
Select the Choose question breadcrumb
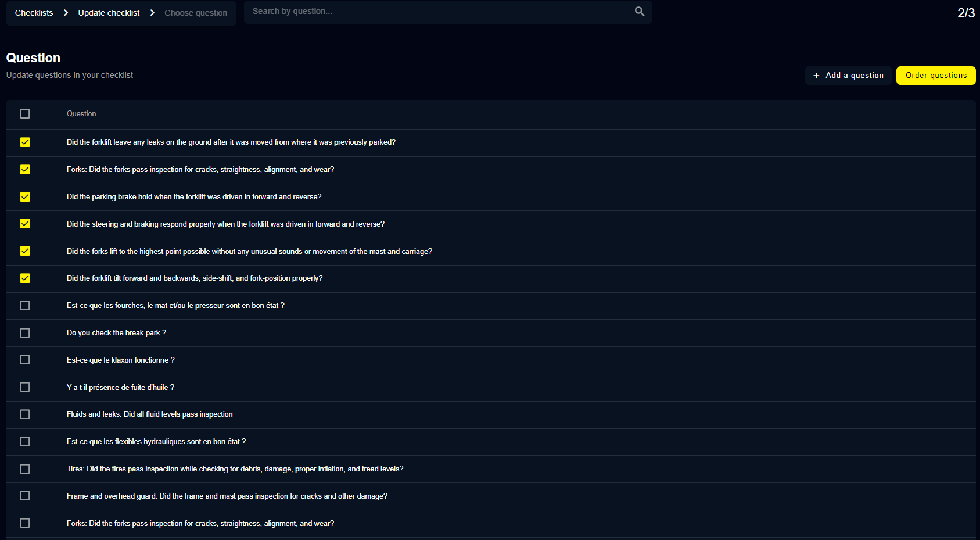[x=196, y=13]
